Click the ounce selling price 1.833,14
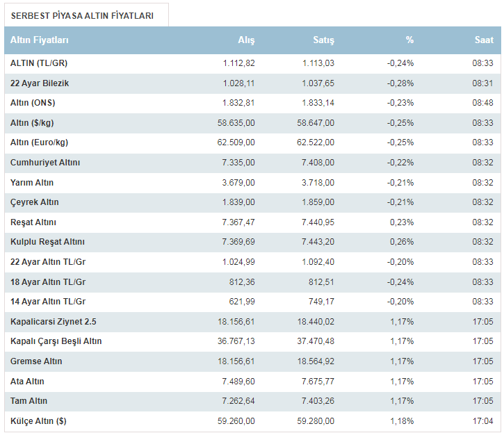504x433 pixels. click(x=318, y=103)
